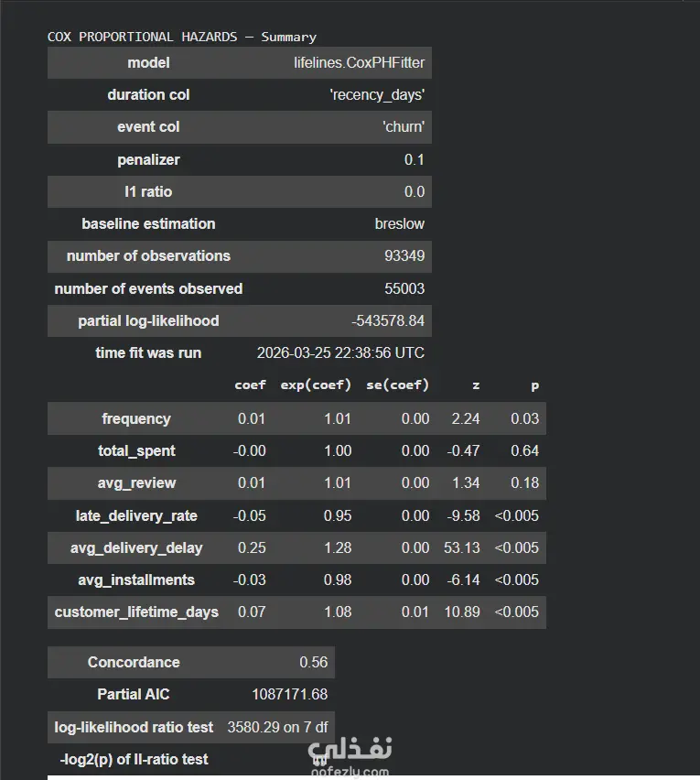This screenshot has height=780, width=700.
Task: Click the 'churn' event col value
Action: tap(404, 127)
